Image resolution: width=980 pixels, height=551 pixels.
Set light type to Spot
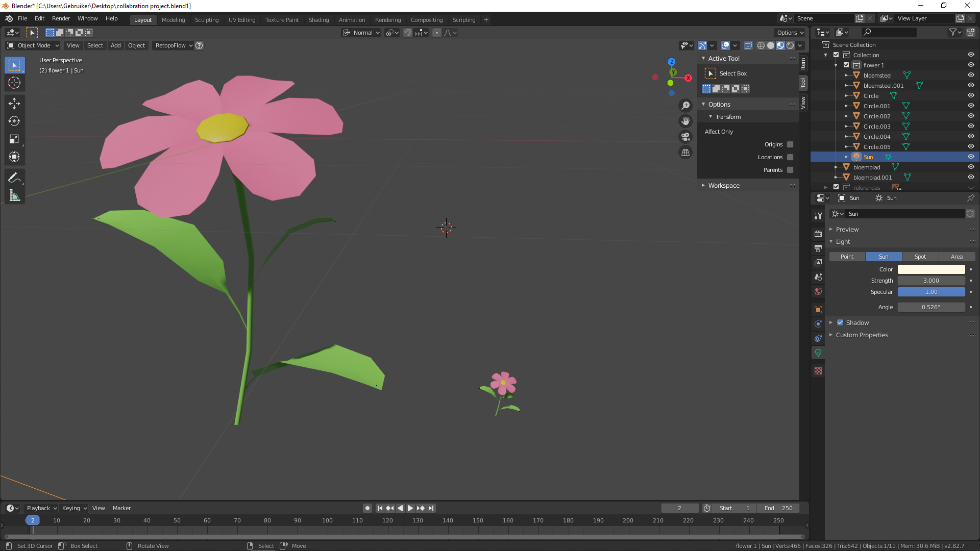(920, 257)
